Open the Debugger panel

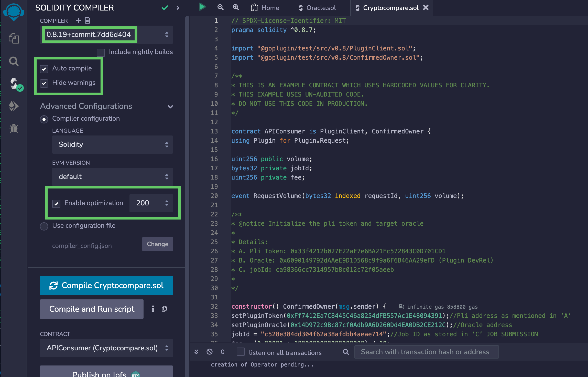click(14, 129)
